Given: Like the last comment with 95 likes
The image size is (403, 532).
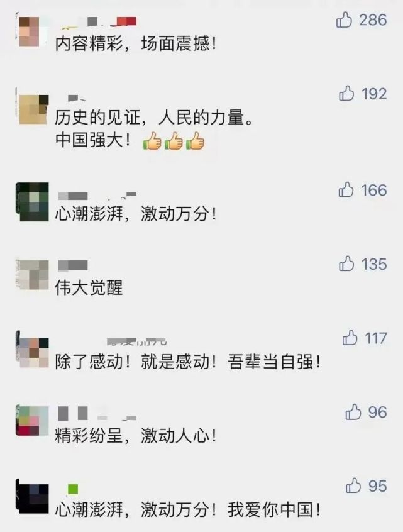Looking at the screenshot, I should 353,486.
